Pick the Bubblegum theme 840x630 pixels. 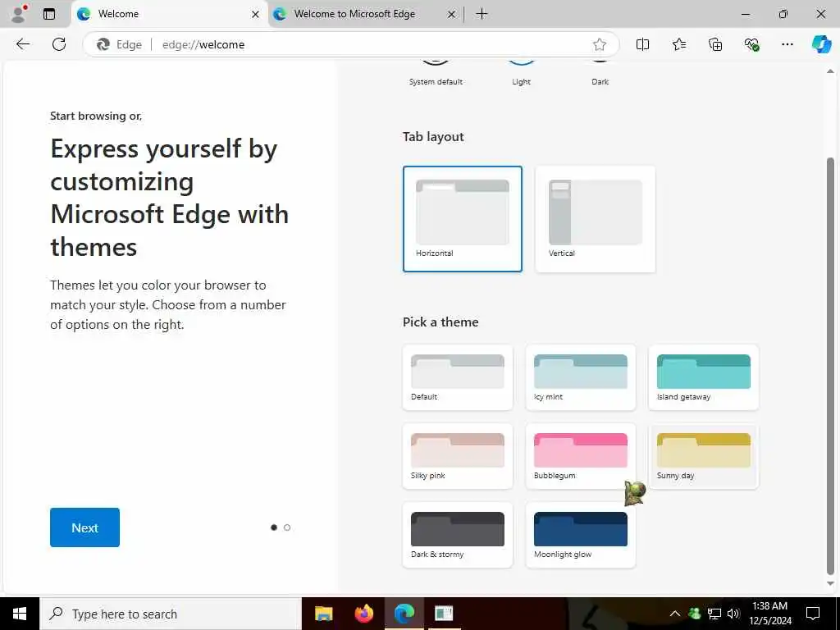tap(581, 456)
